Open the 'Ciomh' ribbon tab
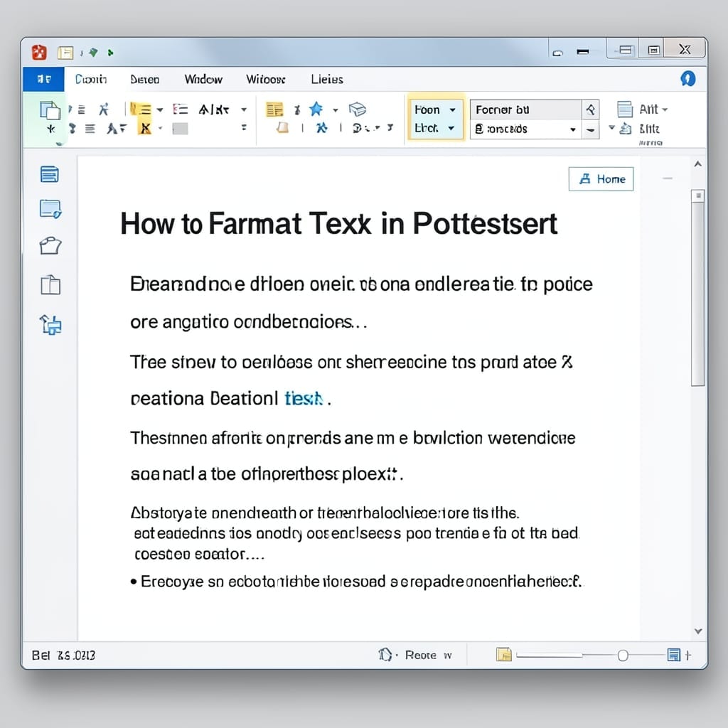Viewport: 728px width, 728px height. (x=91, y=80)
